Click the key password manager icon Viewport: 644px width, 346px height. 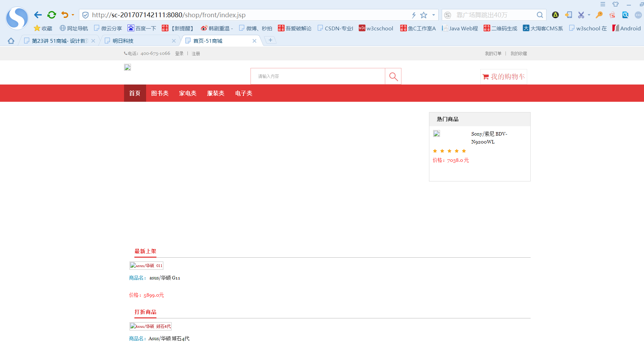(599, 15)
